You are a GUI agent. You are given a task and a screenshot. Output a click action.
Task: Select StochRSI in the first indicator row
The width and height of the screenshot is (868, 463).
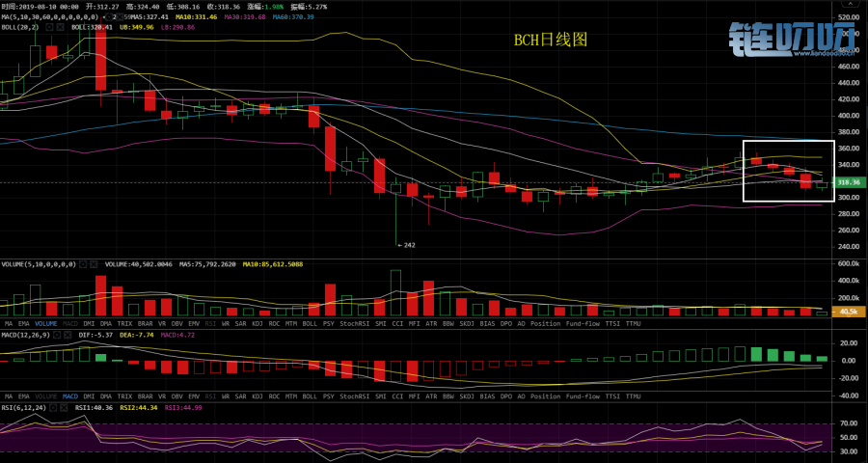tap(354, 323)
